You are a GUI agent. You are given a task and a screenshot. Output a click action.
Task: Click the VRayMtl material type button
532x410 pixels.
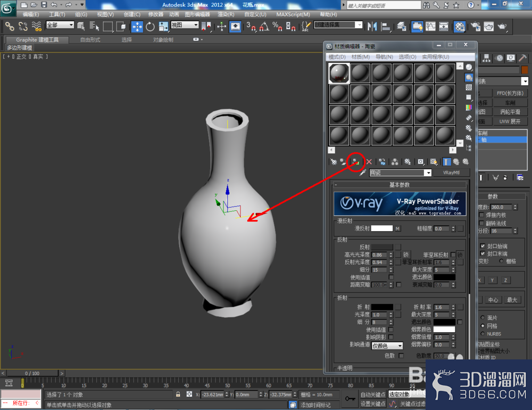(451, 173)
